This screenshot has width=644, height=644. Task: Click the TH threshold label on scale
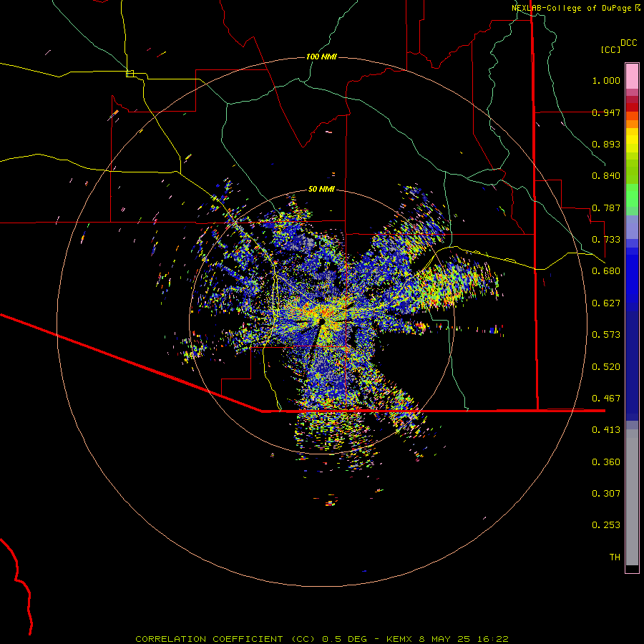click(615, 557)
